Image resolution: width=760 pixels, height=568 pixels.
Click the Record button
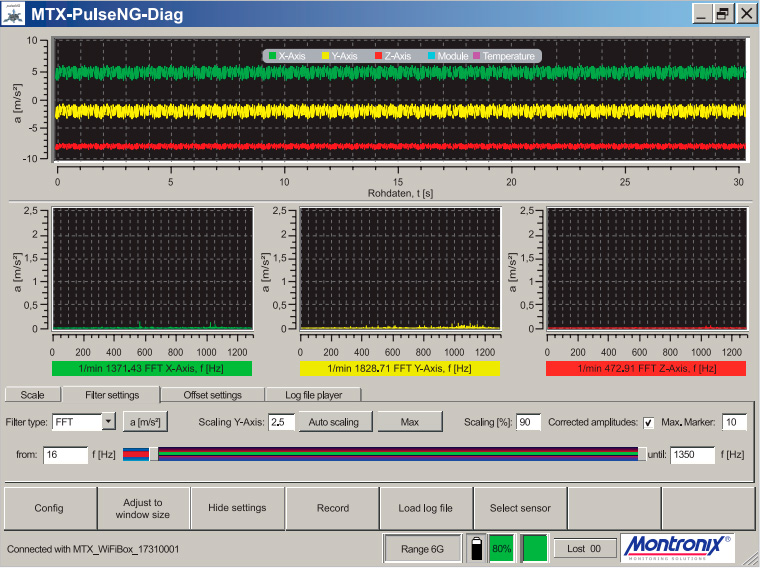pyautogui.click(x=333, y=508)
